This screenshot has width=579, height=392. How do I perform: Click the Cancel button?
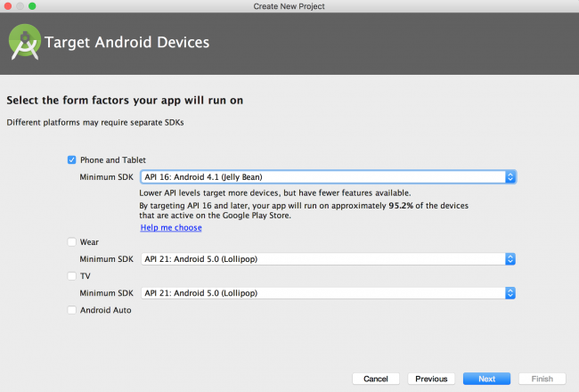point(376,379)
